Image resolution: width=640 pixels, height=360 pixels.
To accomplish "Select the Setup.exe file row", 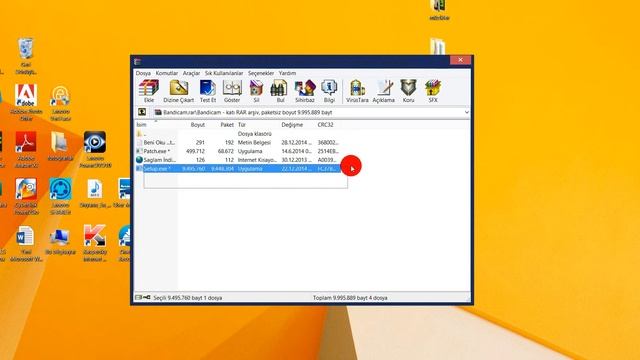I will tap(238, 168).
